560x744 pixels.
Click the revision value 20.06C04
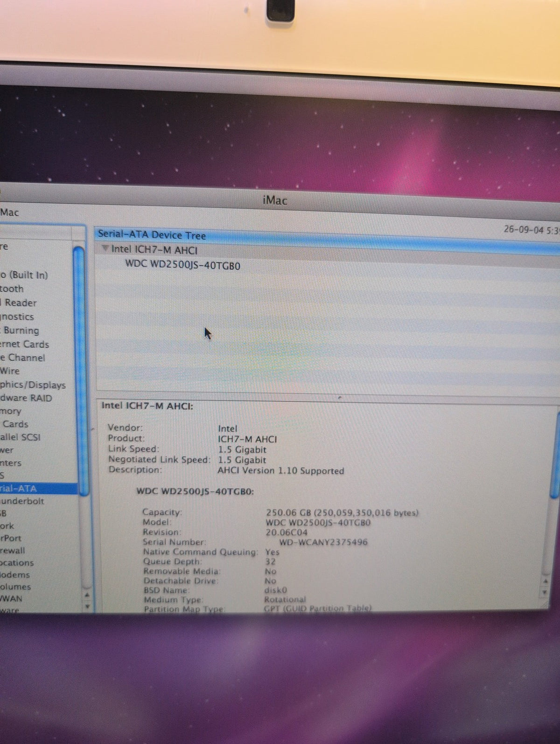(x=287, y=532)
